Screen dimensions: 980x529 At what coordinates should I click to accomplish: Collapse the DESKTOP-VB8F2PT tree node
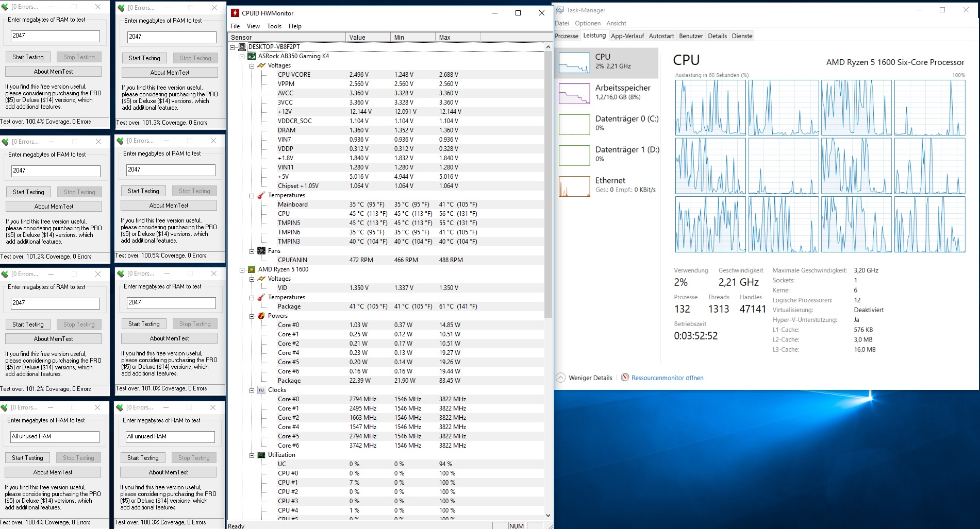click(x=232, y=47)
